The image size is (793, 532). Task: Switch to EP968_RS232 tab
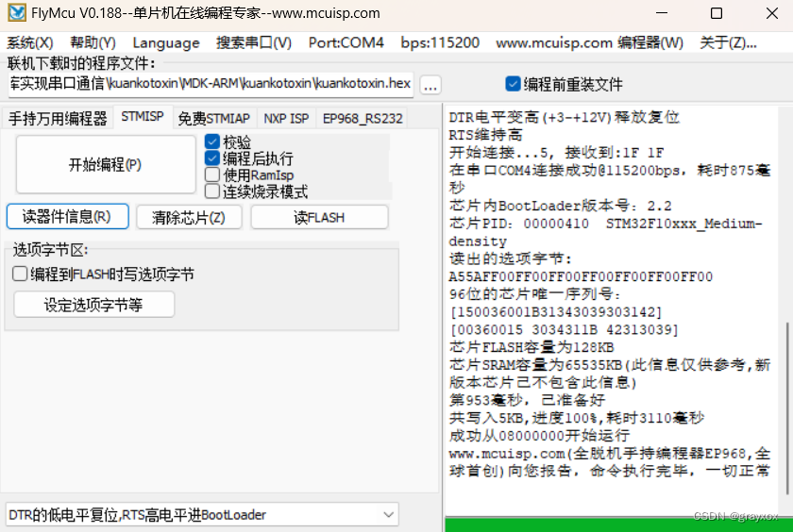click(363, 118)
